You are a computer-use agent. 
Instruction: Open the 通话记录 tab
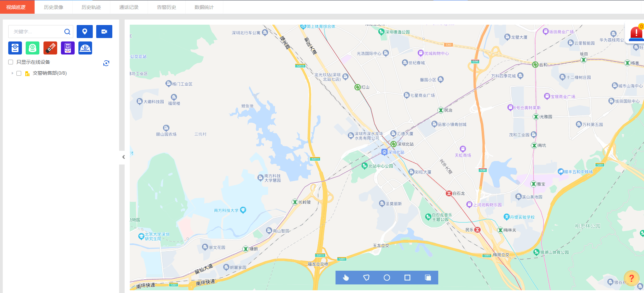(x=129, y=7)
